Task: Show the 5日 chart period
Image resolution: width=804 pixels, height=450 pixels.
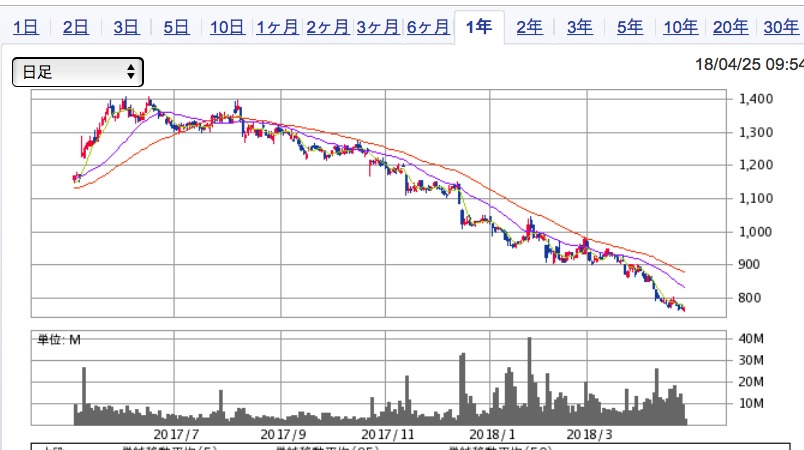Action: [176, 27]
